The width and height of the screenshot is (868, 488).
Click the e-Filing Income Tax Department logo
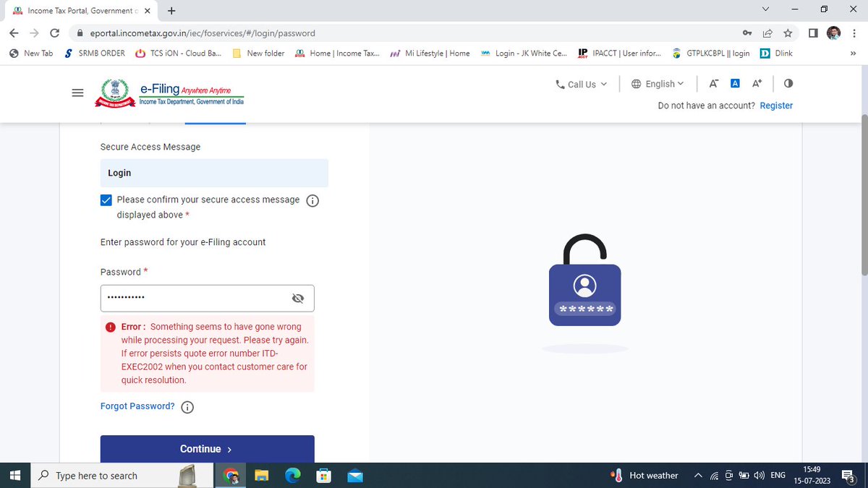coord(170,93)
